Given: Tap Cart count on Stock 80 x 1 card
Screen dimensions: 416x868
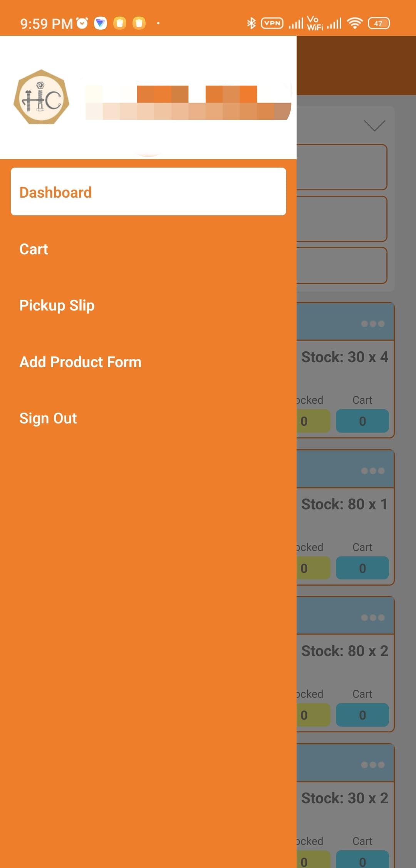Looking at the screenshot, I should 362,568.
